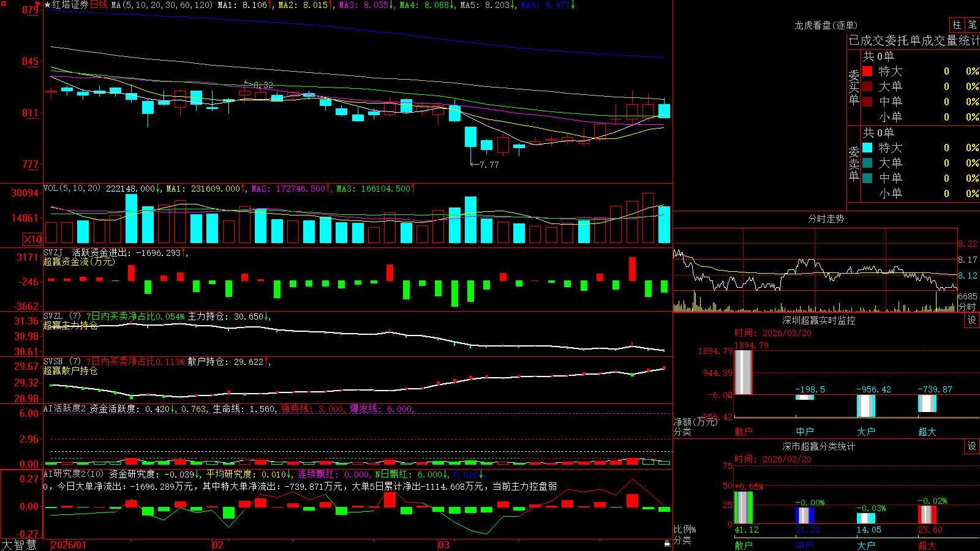
Task: Click the 深圳超赢实时监控 panel title
Action: pyautogui.click(x=818, y=320)
